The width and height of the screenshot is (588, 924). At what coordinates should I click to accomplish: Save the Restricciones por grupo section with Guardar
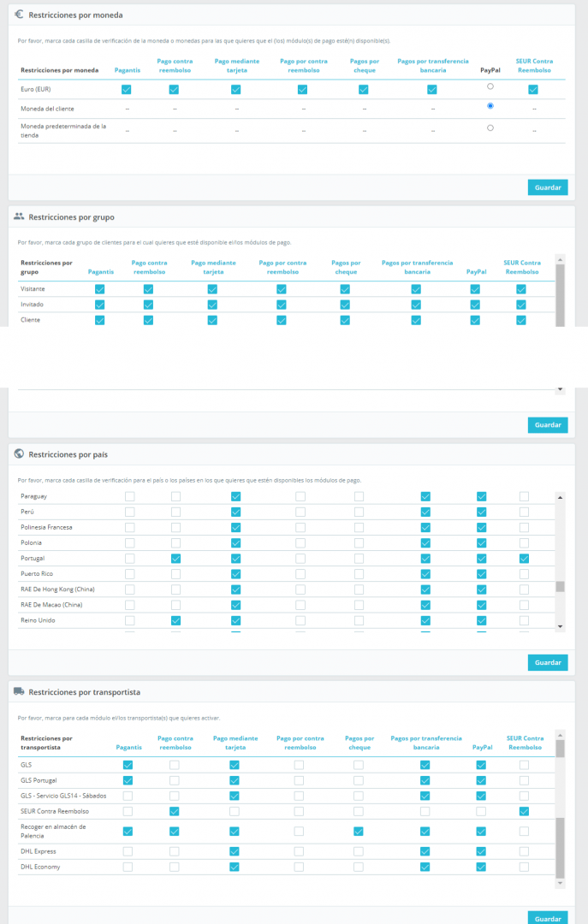pyautogui.click(x=547, y=425)
